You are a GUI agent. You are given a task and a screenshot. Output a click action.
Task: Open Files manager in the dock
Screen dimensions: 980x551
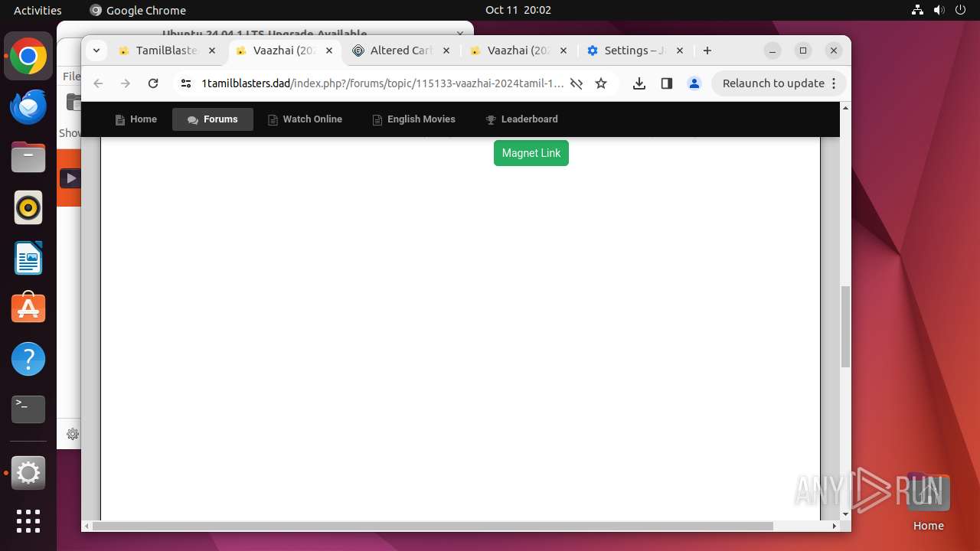(x=28, y=158)
